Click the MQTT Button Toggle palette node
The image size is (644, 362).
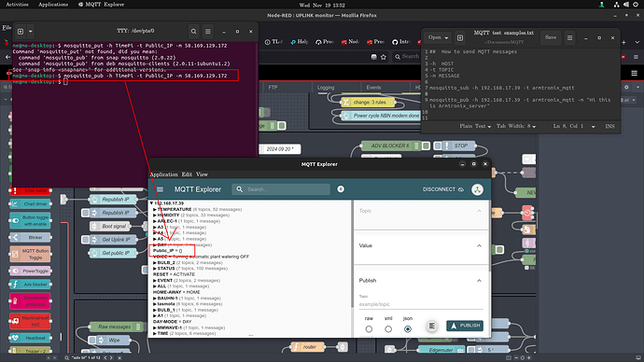[31, 254]
